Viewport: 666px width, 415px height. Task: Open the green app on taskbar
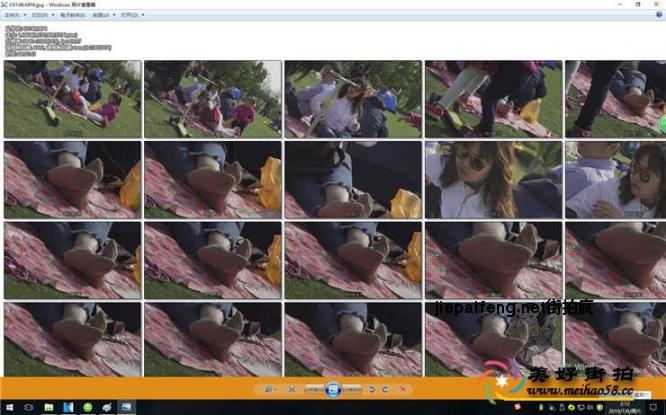(88, 407)
